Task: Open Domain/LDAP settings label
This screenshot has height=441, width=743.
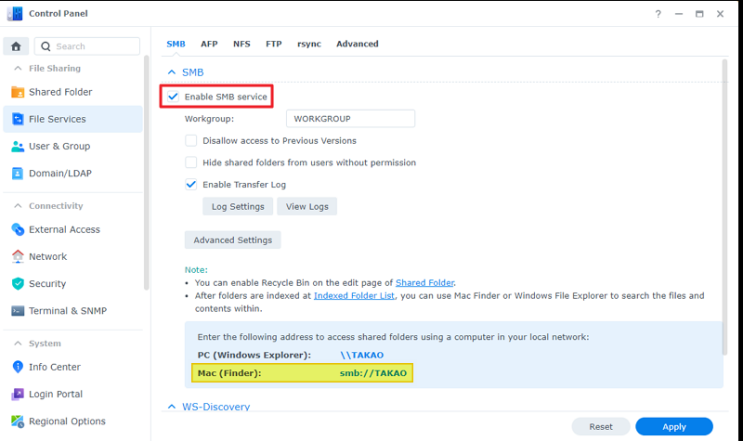Action: pyautogui.click(x=60, y=173)
